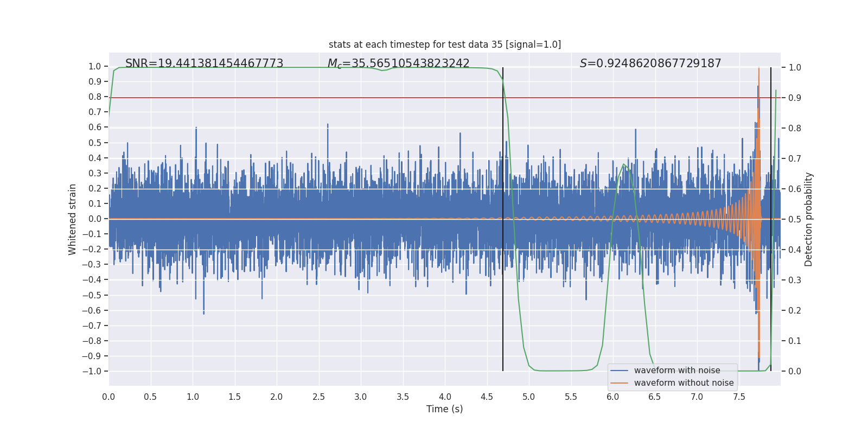Image resolution: width=868 pixels, height=434 pixels.
Task: Click the 2.5 tick label on time axis
Action: 318,397
